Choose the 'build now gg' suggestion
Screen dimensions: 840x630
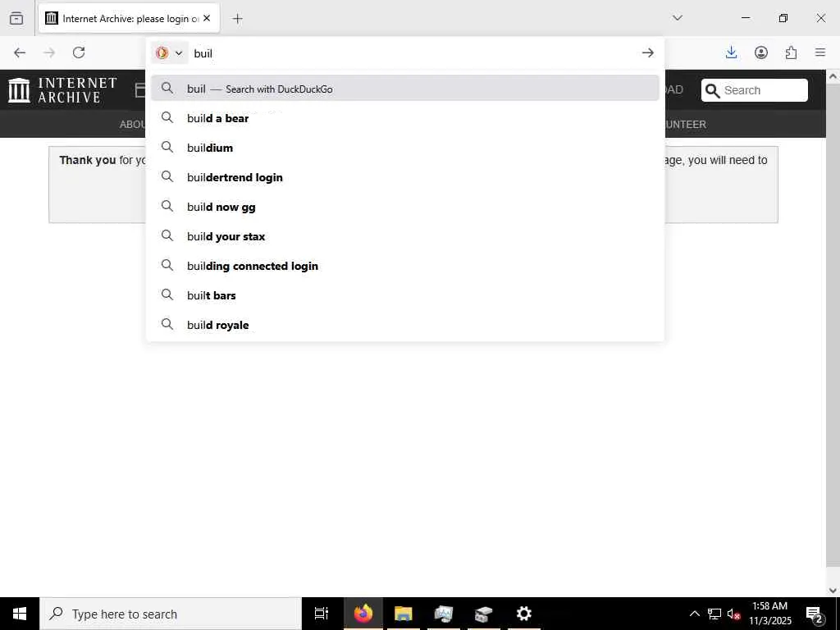pyautogui.click(x=404, y=206)
